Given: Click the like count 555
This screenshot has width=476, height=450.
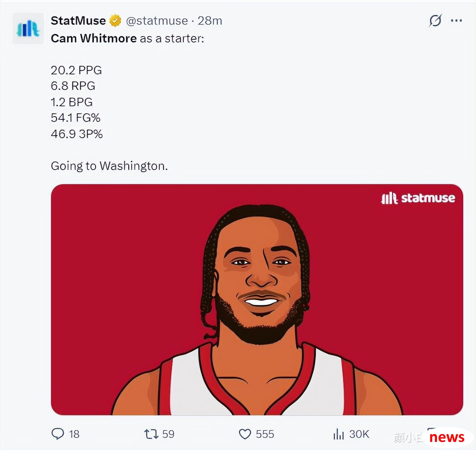Looking at the screenshot, I should [265, 434].
